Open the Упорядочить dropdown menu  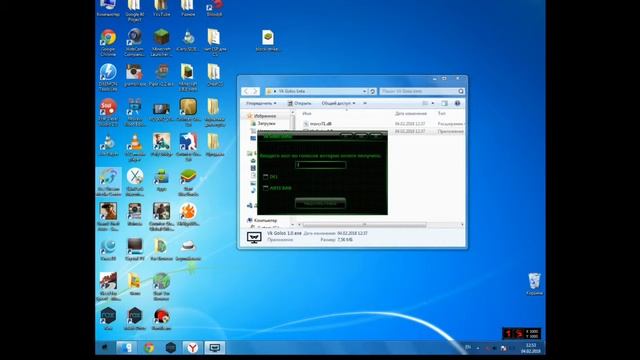pyautogui.click(x=261, y=103)
